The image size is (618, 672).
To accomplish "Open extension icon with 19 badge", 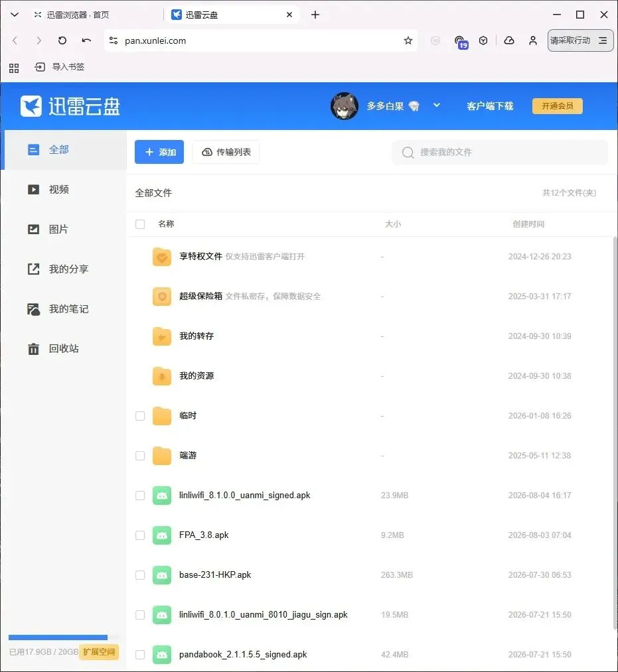I will coord(461,42).
